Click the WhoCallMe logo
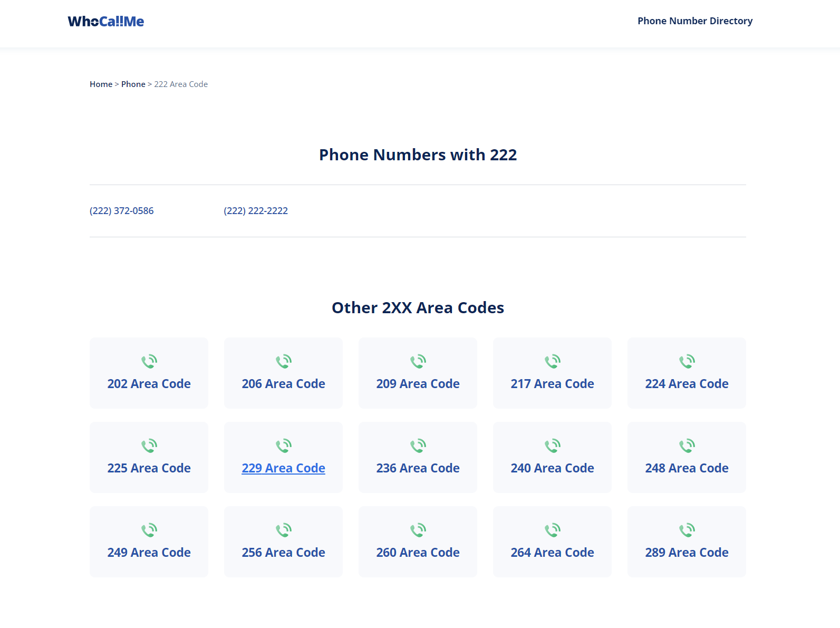This screenshot has width=840, height=628. [x=105, y=21]
